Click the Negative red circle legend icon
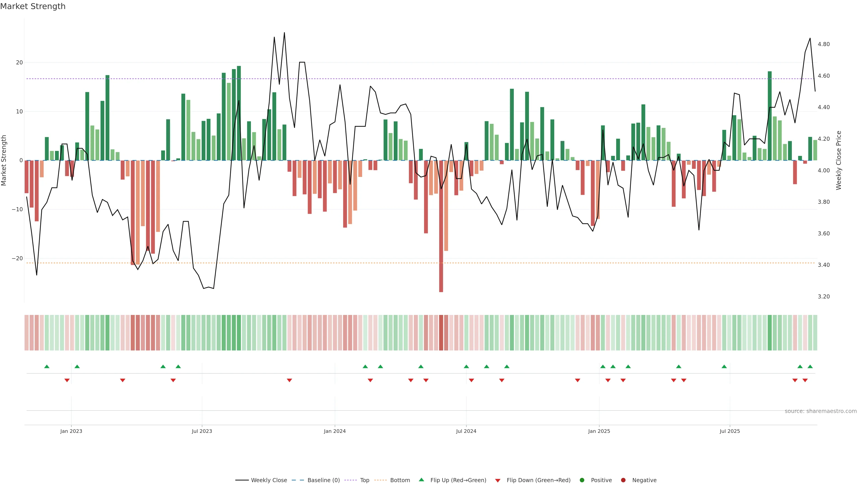Image resolution: width=868 pixels, height=488 pixels. pos(623,480)
